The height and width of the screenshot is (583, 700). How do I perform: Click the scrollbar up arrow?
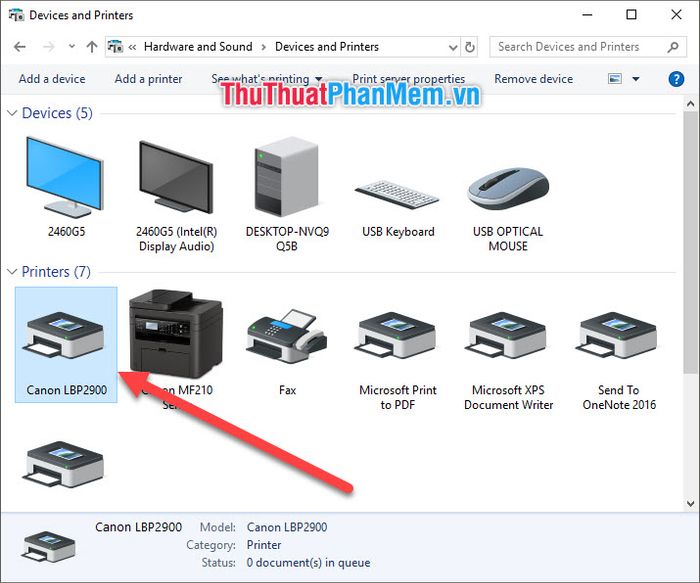(691, 104)
